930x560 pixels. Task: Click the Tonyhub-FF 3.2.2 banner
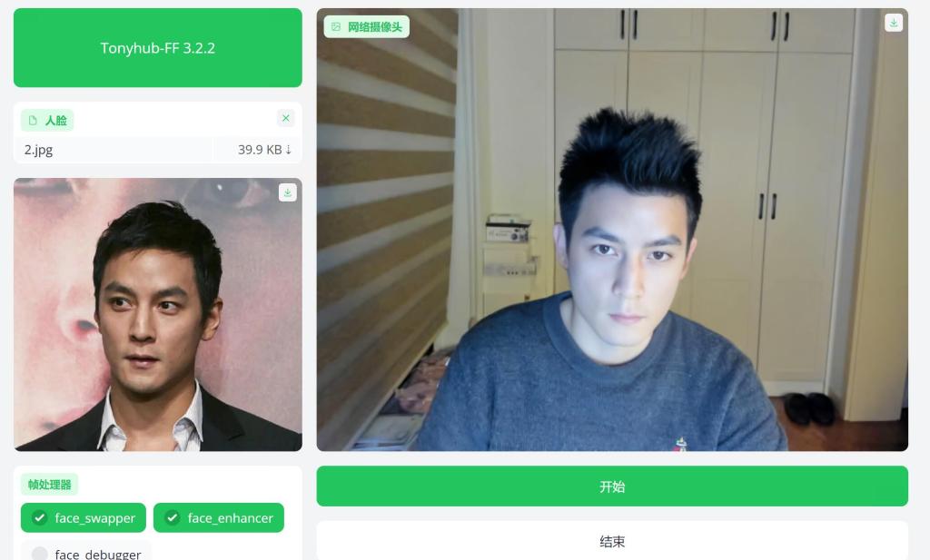(158, 47)
